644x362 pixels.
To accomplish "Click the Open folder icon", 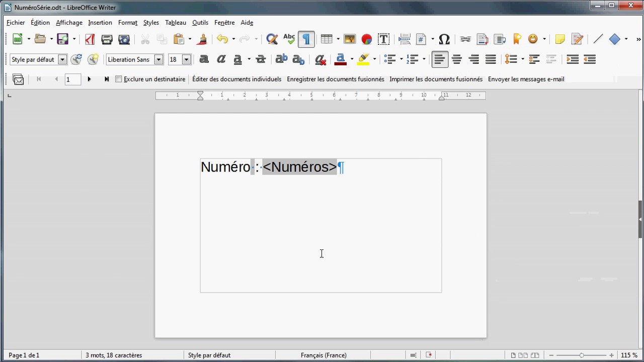I will (40, 39).
